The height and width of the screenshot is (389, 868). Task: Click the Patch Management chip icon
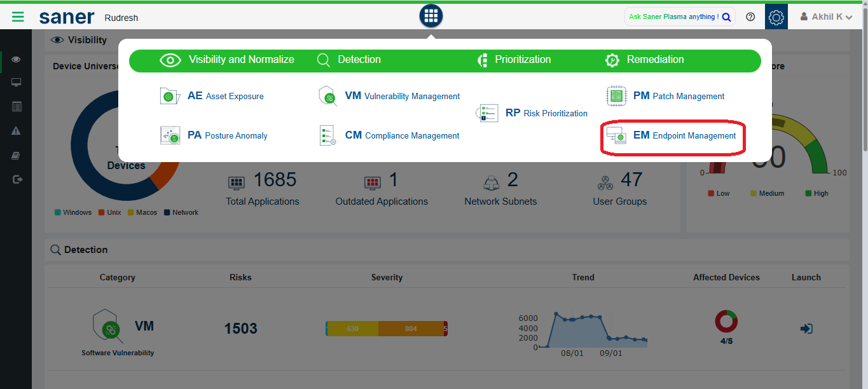(x=616, y=96)
